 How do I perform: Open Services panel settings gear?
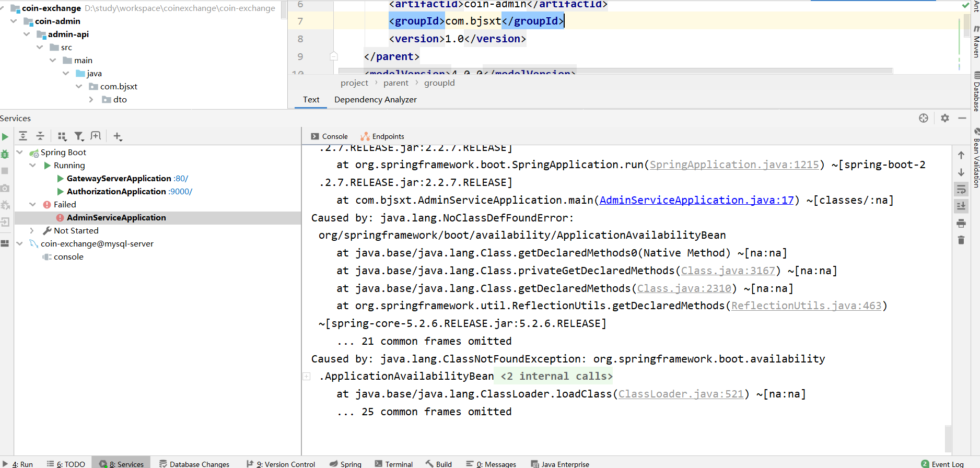[x=945, y=118]
